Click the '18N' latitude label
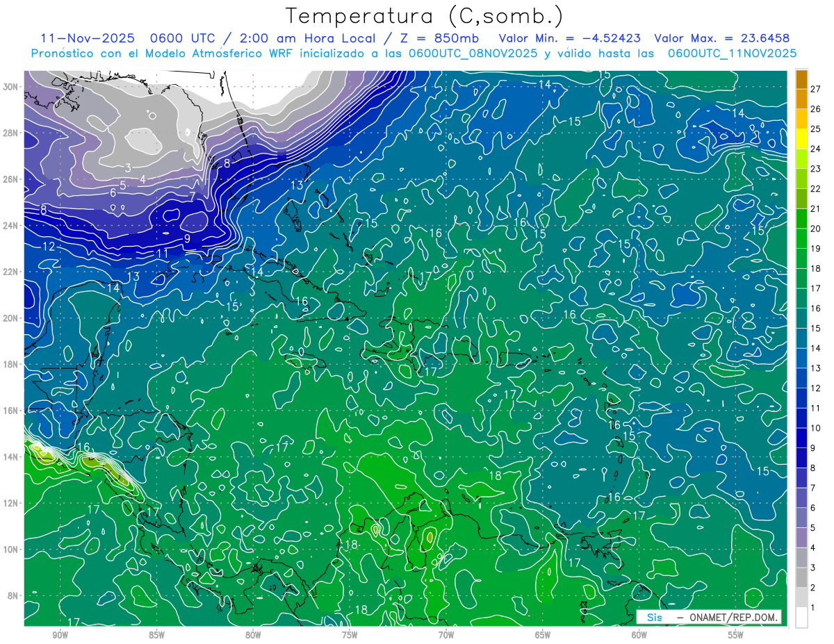 point(10,364)
